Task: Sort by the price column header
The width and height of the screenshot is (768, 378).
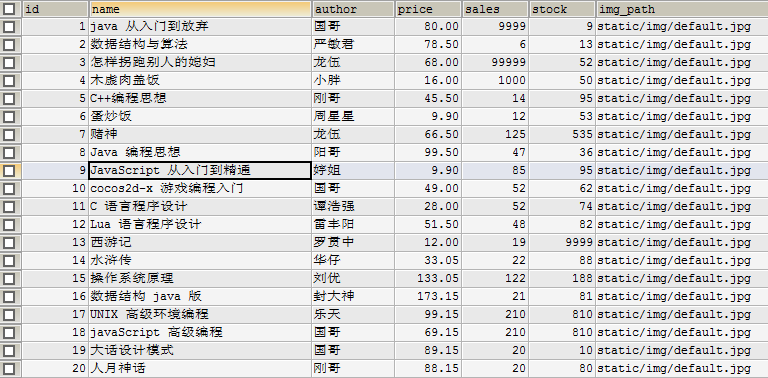Action: 428,9
